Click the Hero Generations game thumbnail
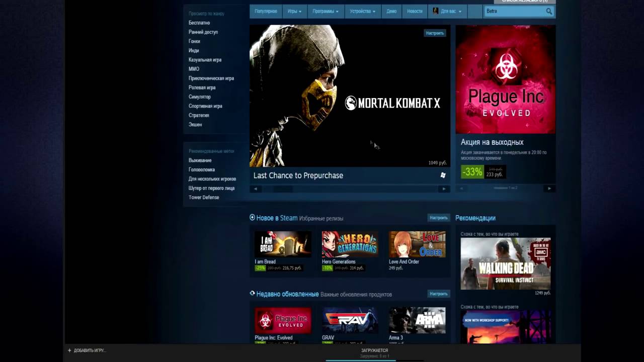The width and height of the screenshot is (644, 362). pos(350,244)
